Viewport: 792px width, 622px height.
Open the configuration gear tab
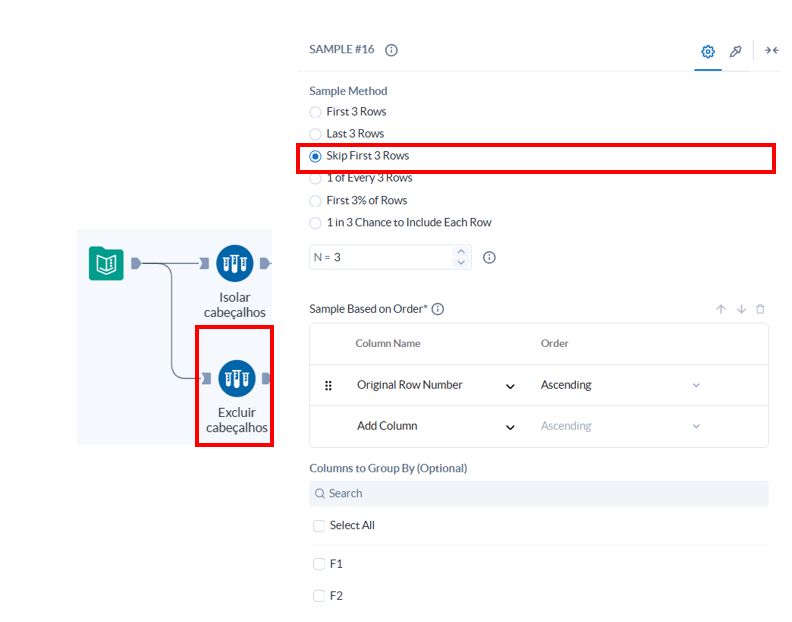point(708,51)
